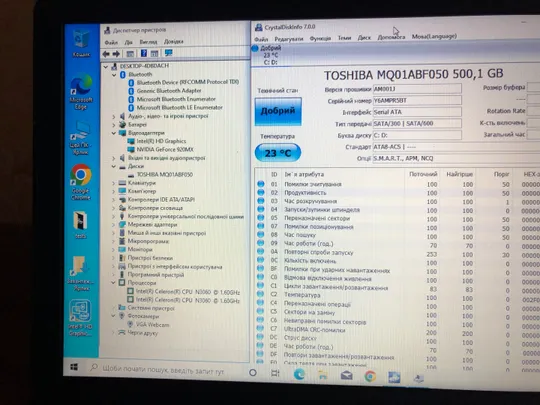Open Довідка menu in Device Manager

click(x=173, y=41)
